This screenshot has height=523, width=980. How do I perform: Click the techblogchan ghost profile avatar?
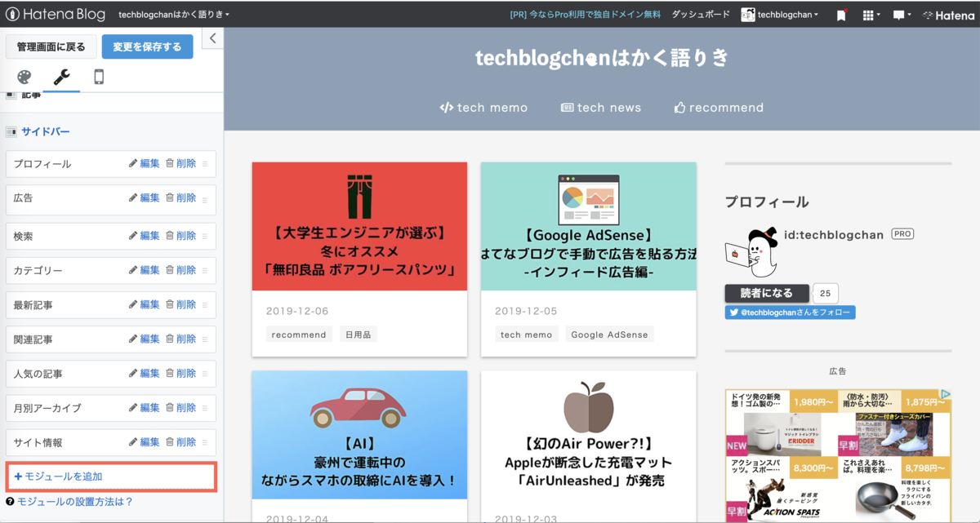(751, 253)
